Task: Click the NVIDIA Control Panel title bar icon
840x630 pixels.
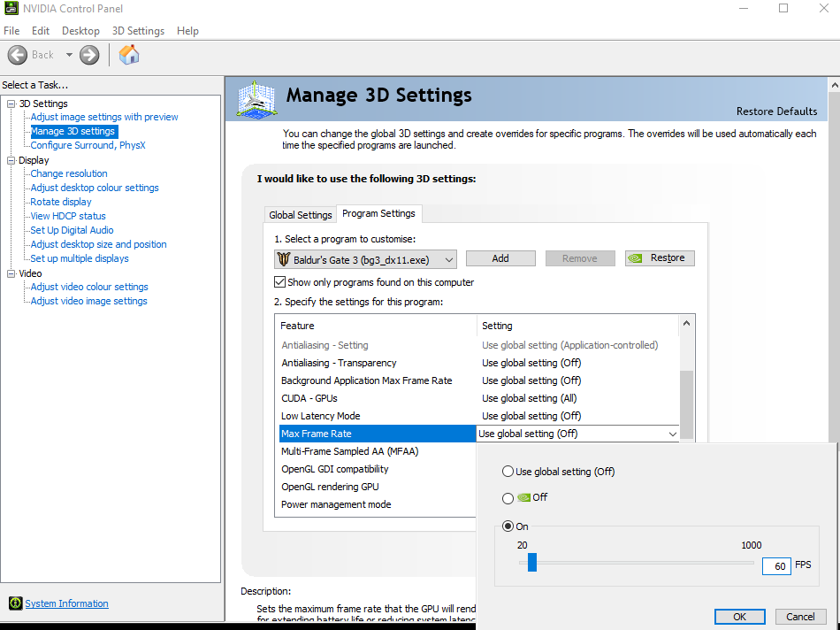Action: click(12, 9)
